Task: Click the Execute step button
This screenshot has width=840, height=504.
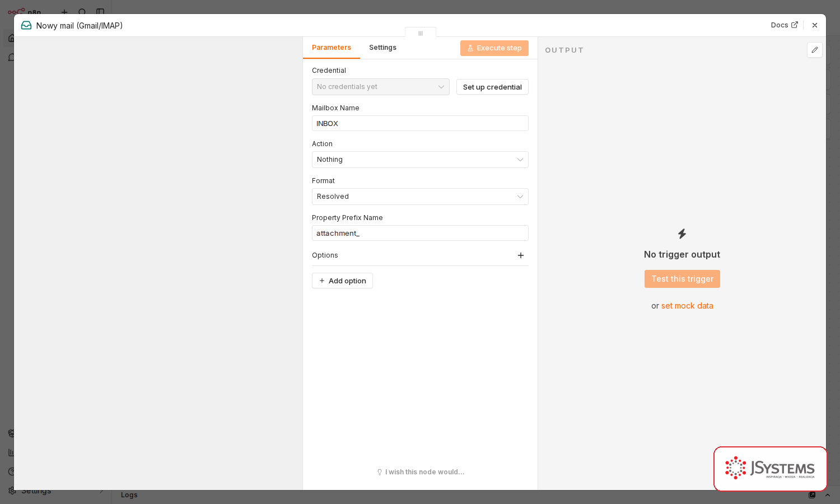Action: 494,48
